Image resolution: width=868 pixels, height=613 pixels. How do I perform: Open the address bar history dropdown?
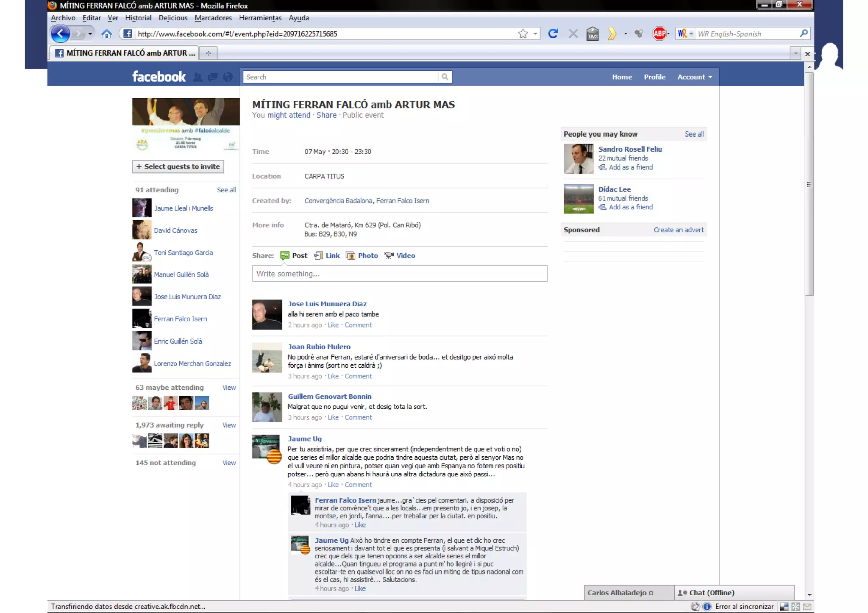pos(535,34)
